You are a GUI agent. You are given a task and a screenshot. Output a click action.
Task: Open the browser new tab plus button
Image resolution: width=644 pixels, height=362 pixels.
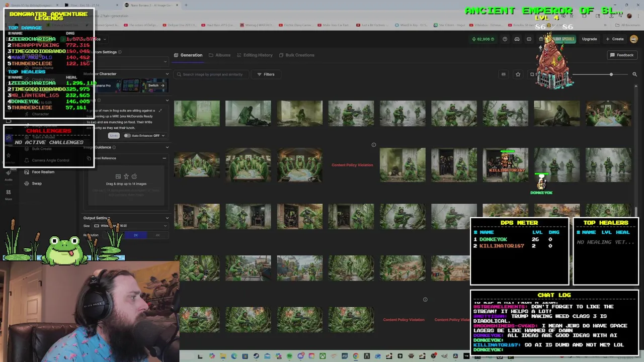186,5
